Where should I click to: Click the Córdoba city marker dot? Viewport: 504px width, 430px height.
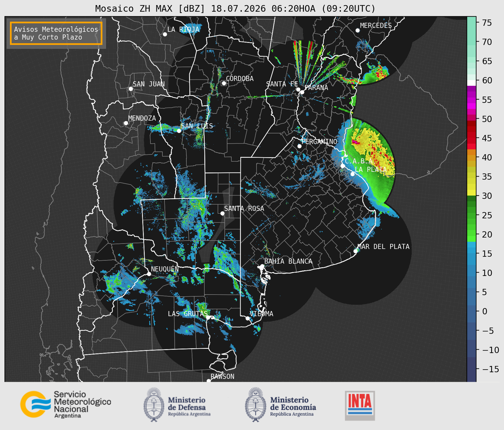(x=224, y=83)
